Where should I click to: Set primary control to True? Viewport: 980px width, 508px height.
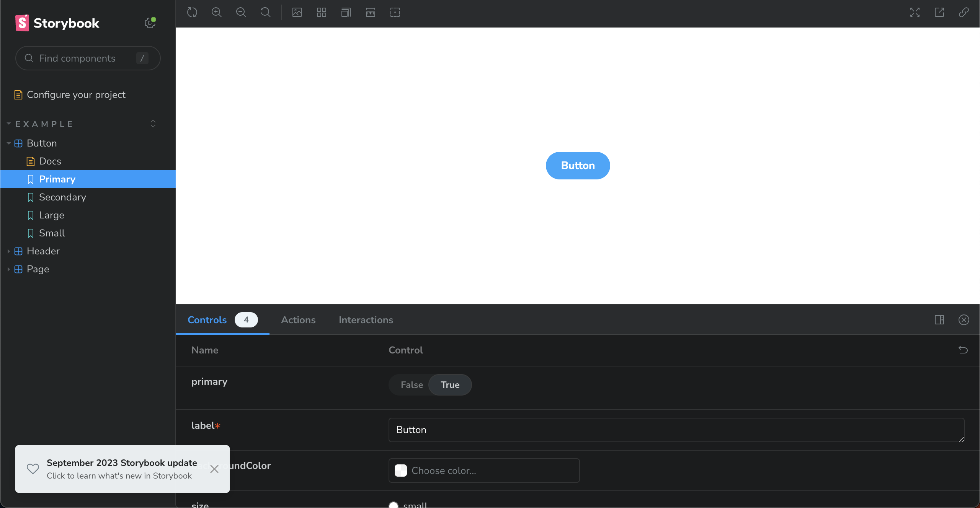450,385
